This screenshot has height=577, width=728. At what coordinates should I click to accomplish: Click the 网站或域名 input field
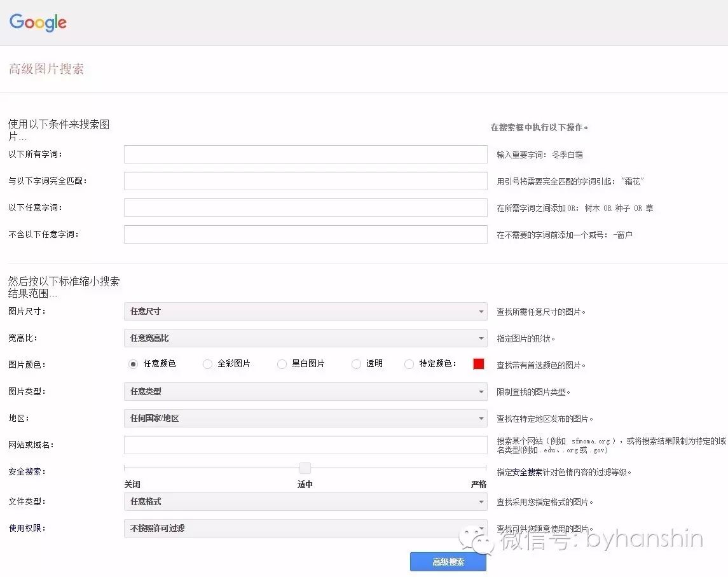pyautogui.click(x=305, y=445)
